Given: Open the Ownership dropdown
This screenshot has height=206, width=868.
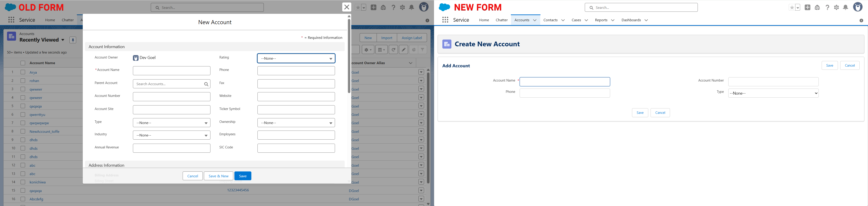Looking at the screenshot, I should [x=296, y=123].
